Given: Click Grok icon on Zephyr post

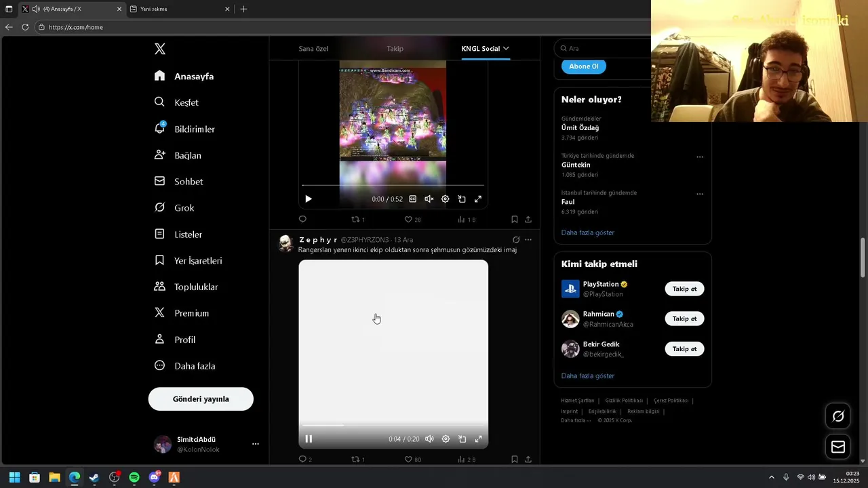Looking at the screenshot, I should point(516,240).
